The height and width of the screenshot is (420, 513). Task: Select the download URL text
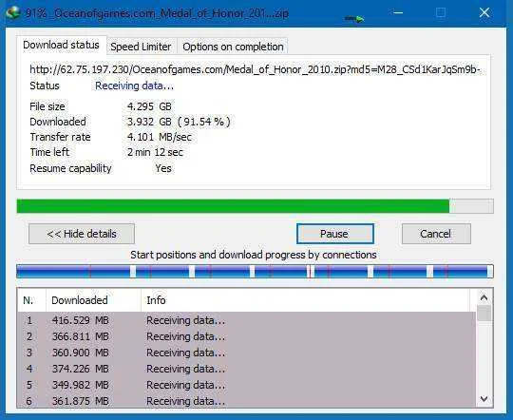[x=255, y=69]
